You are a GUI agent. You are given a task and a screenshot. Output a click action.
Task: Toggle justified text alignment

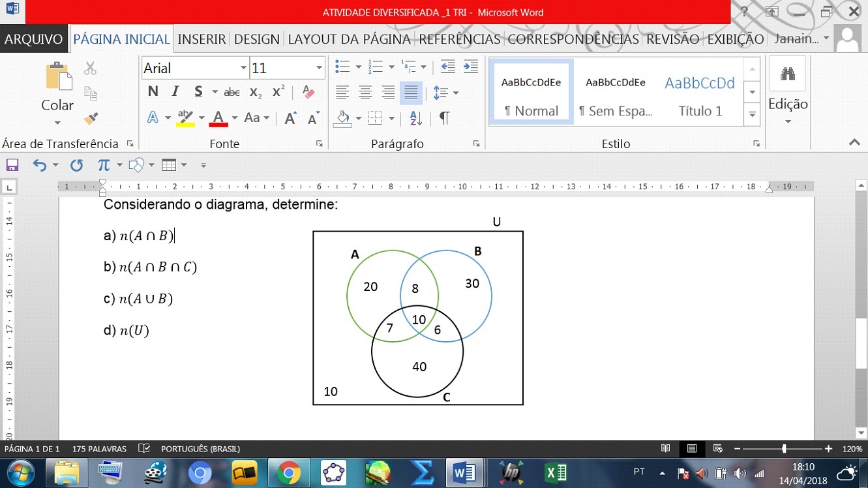point(411,93)
